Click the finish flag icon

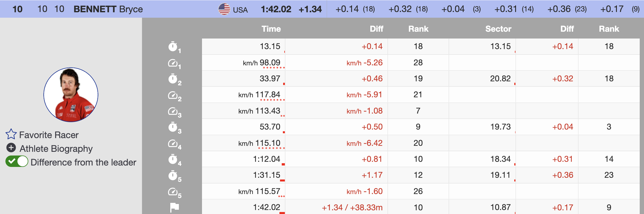coord(174,207)
